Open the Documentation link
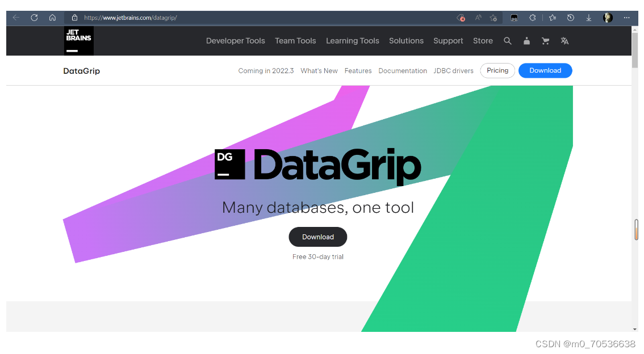 click(403, 71)
